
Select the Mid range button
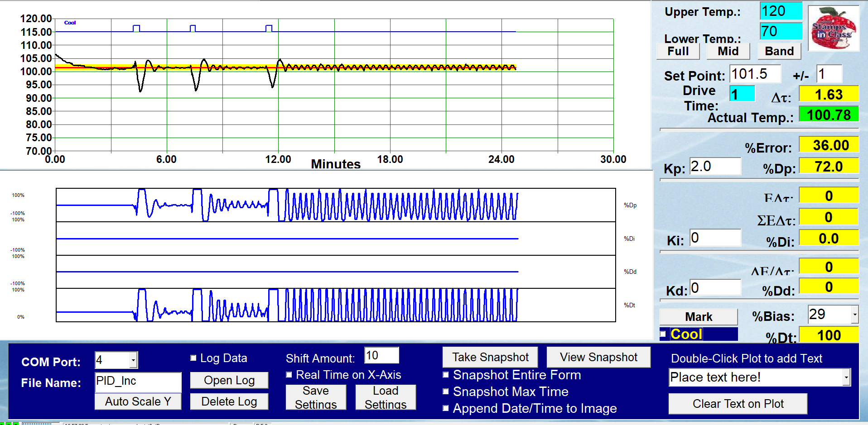[728, 51]
